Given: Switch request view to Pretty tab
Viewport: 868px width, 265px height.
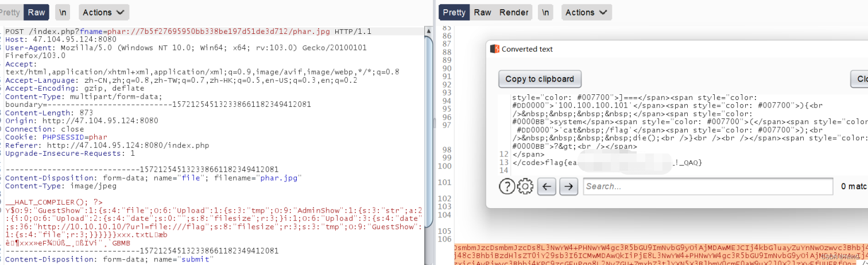Looking at the screenshot, I should (11, 12).
